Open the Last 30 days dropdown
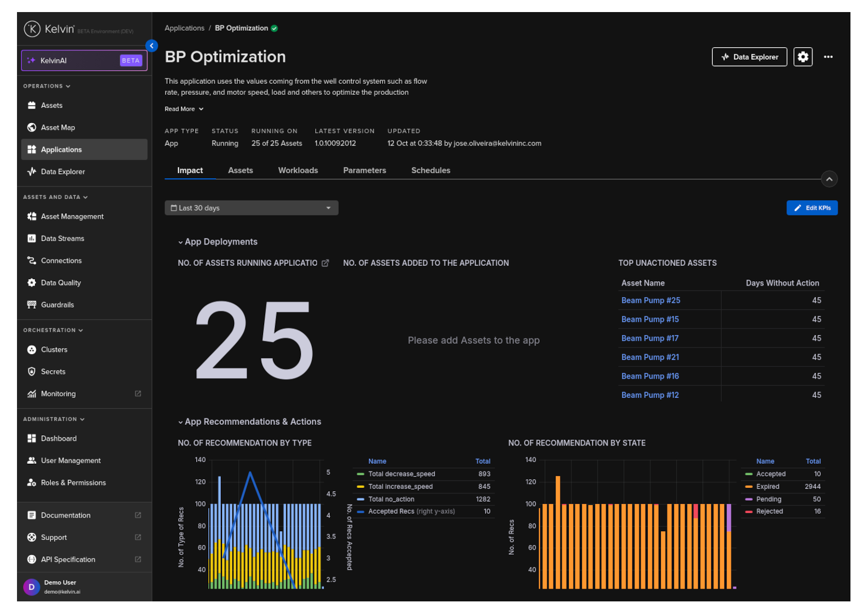Image resolution: width=868 pixels, height=614 pixels. [x=251, y=208]
